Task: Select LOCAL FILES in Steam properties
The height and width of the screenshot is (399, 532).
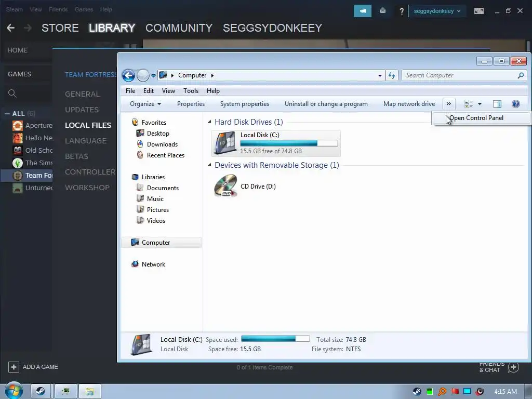Action: click(88, 125)
